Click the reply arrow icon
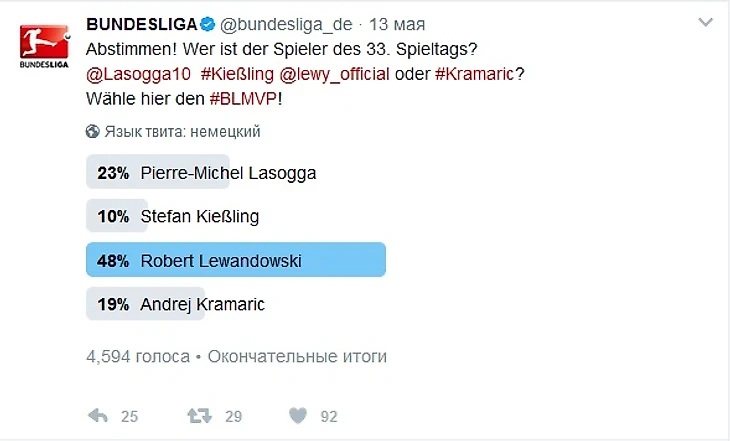The image size is (730, 441). 98,416
